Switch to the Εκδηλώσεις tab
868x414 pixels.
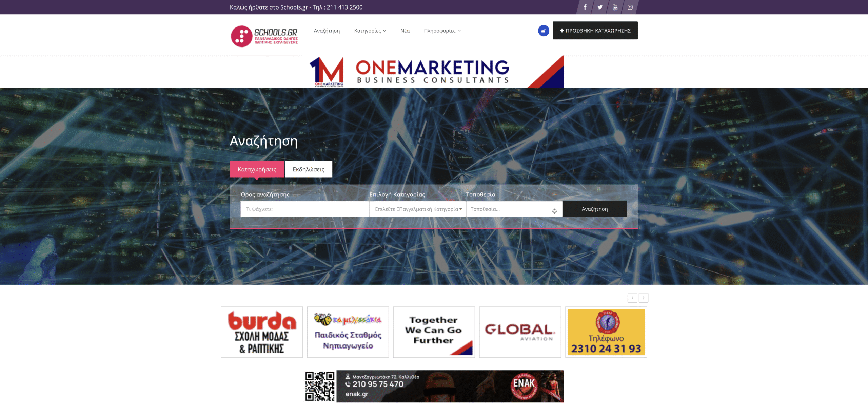[308, 169]
